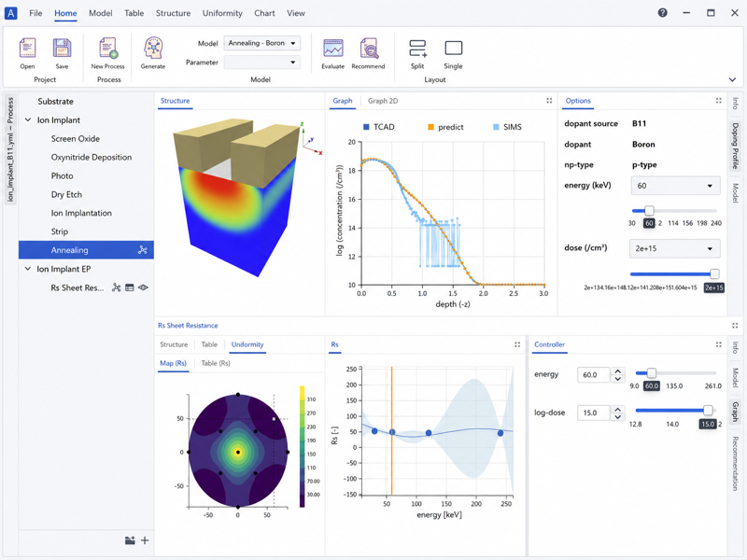Open the File menu
The height and width of the screenshot is (560, 747).
click(35, 13)
